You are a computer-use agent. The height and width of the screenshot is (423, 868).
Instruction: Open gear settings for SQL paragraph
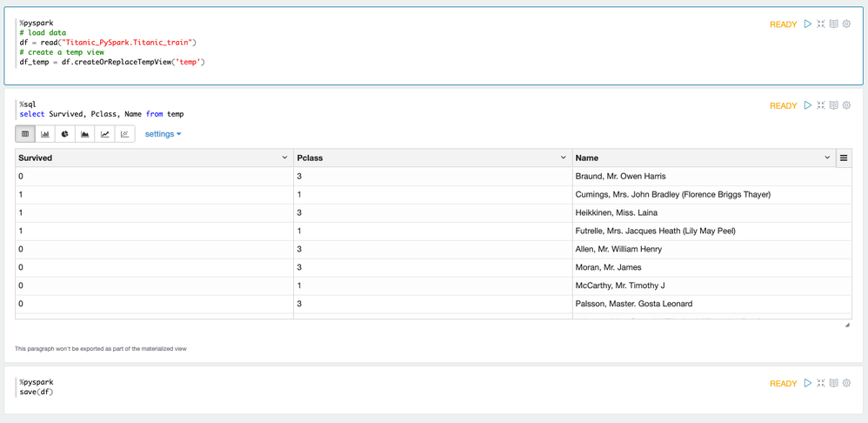pos(846,105)
